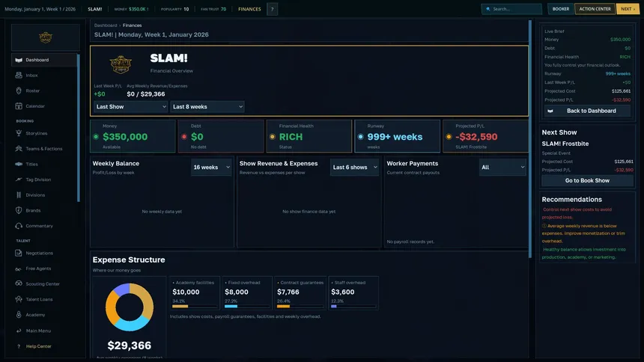Click the Staff overhead $3,600 card
Viewport: 644px width, 362px height.
tap(353, 293)
